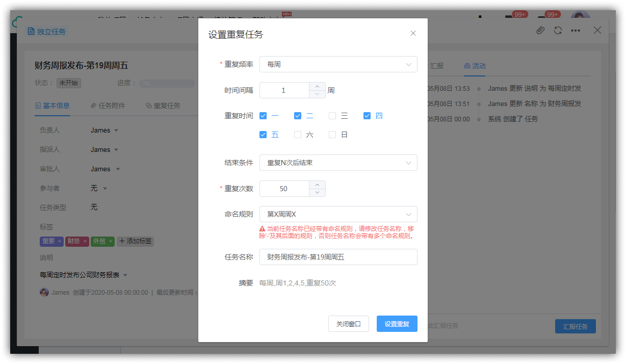Remove the 财务 tag using its x
Screen dimensions: 626x364
coord(85,241)
